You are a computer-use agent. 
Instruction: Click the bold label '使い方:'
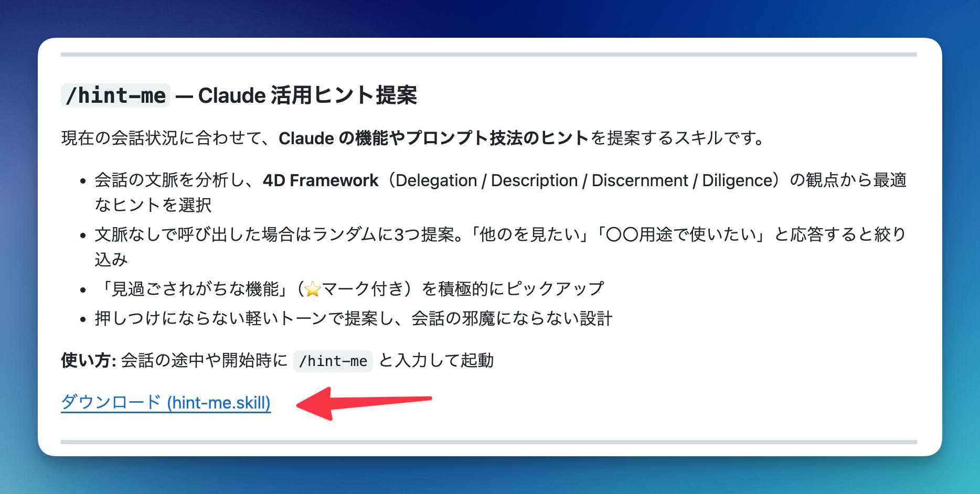click(89, 361)
